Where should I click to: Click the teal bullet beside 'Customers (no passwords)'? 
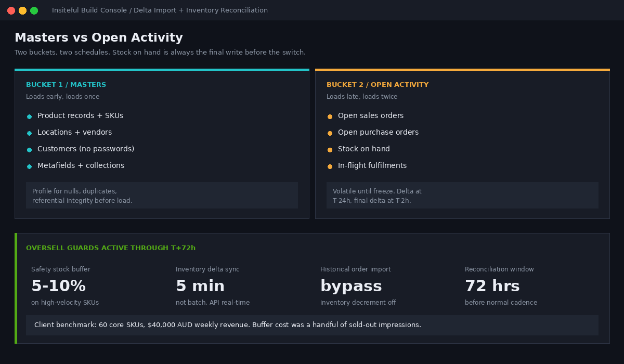point(29,150)
